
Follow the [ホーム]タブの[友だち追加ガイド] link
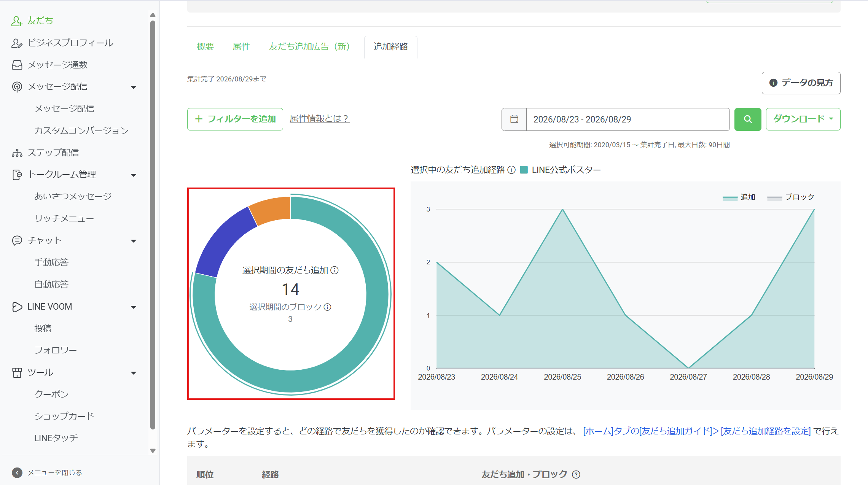(x=650, y=431)
